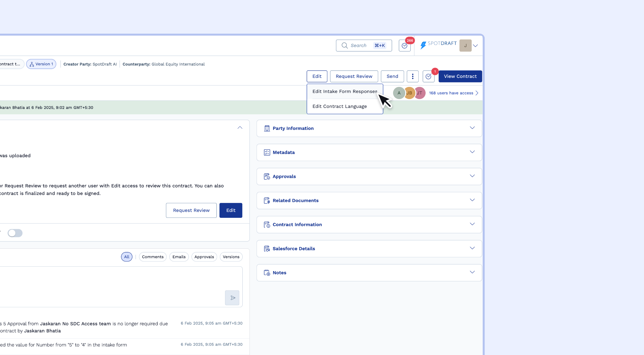Open the J user avatar
Viewport: 644px width, 355px height.
tap(465, 45)
